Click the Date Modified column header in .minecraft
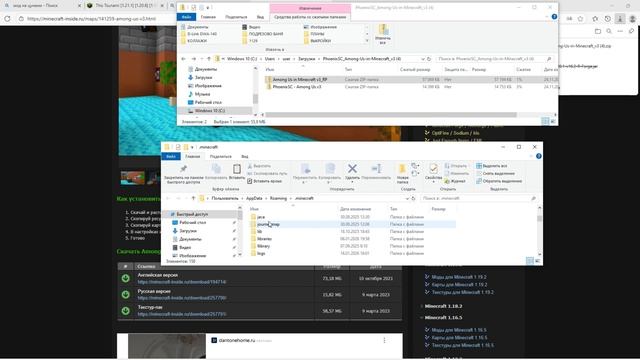Image resolution: width=640 pixels, height=360 pixels. click(355, 209)
